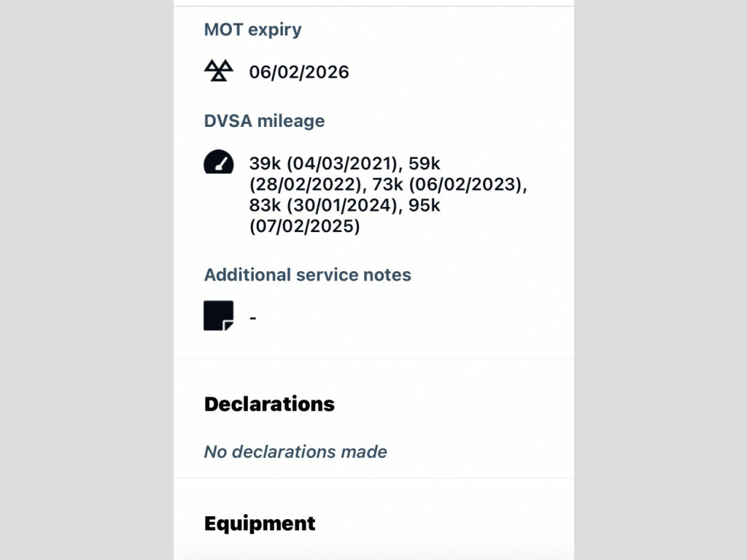Click the 95k mileage reading
The image size is (747, 560).
[425, 206]
